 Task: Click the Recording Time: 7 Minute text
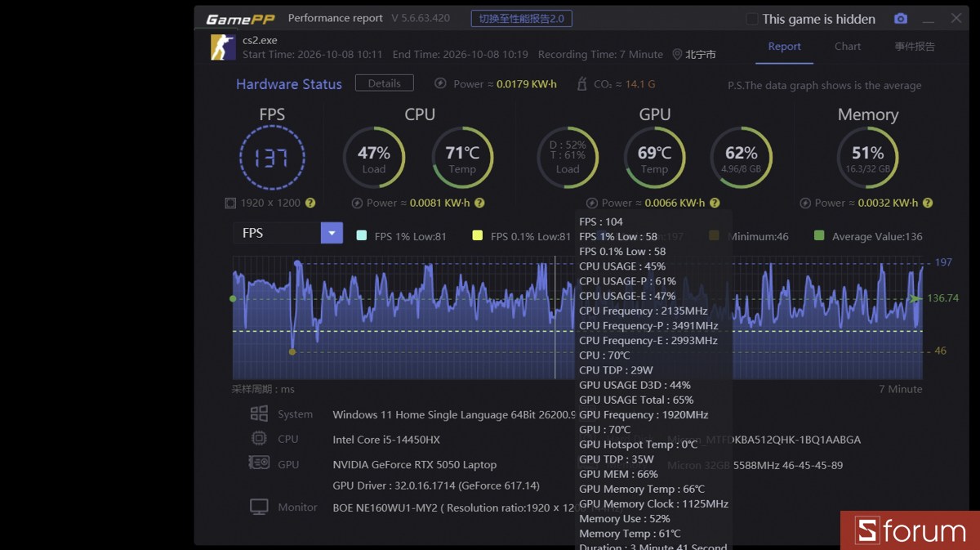[x=600, y=54]
